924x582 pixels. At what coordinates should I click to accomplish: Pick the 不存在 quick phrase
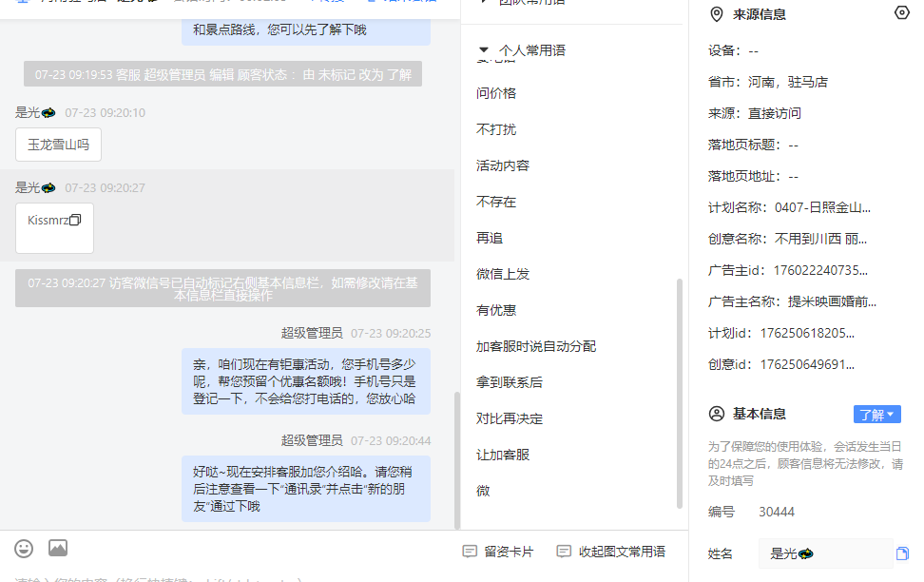coord(496,202)
